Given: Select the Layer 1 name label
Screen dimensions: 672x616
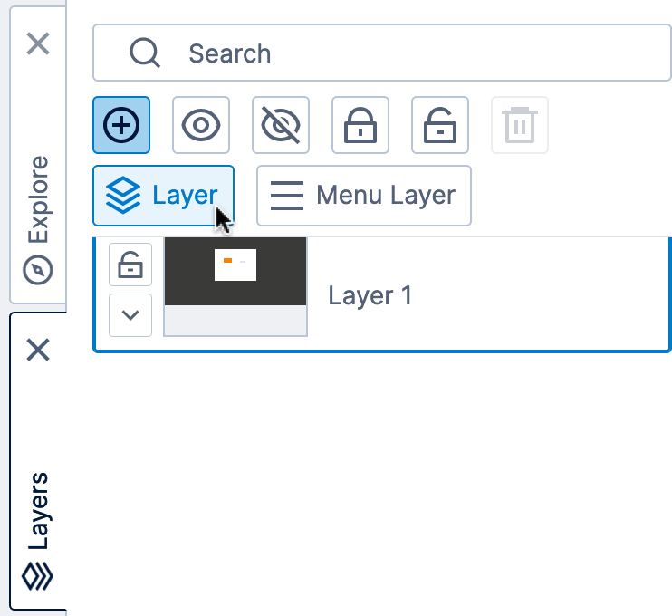Looking at the screenshot, I should pos(370,295).
